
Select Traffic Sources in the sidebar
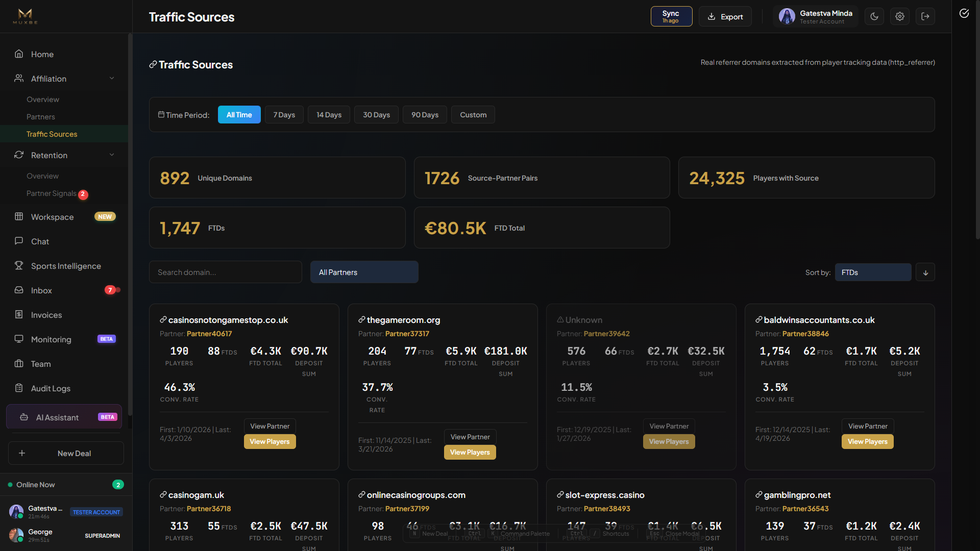coord(64,134)
